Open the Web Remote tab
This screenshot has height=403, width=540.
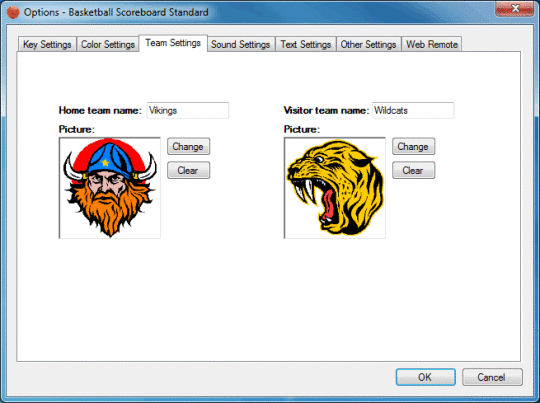pyautogui.click(x=432, y=44)
